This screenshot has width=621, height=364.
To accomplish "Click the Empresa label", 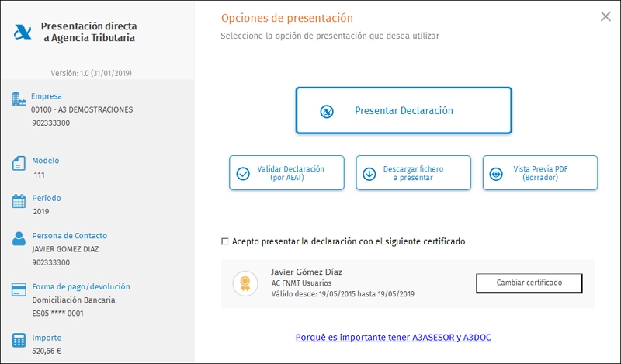I will pos(47,96).
